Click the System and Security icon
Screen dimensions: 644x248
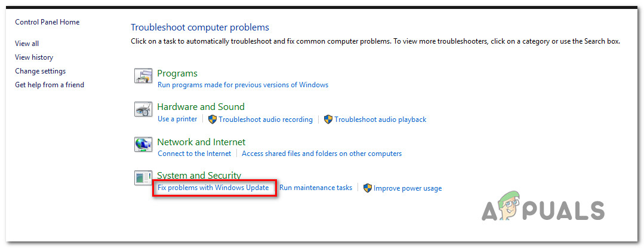pyautogui.click(x=143, y=178)
